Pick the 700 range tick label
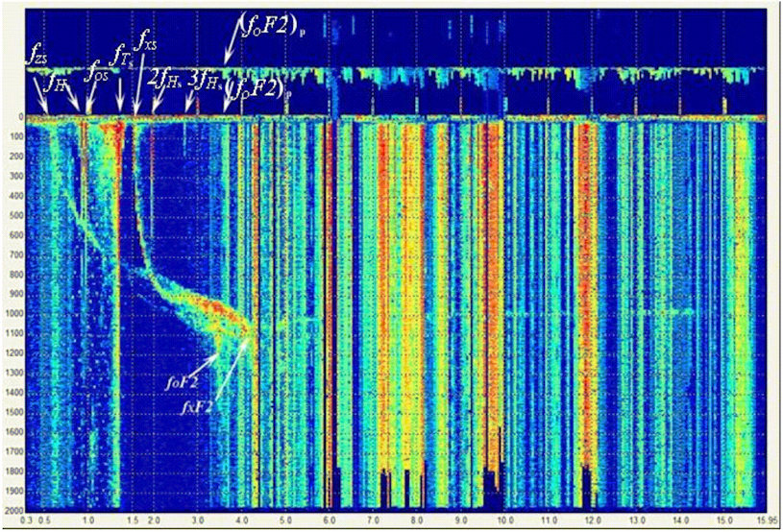783x532 pixels. tap(15, 254)
